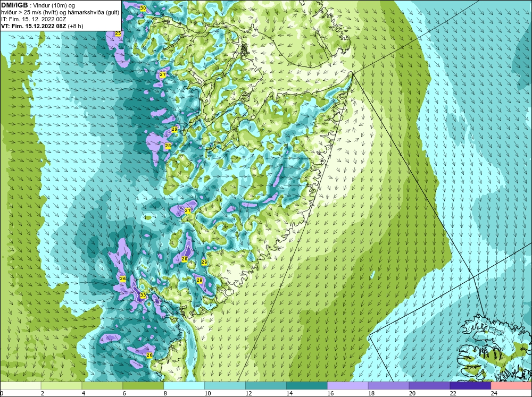Click the valid time "VT: Fim. 15.12.2022 08Z"
Screen dimensions: 532x397
[34, 26]
